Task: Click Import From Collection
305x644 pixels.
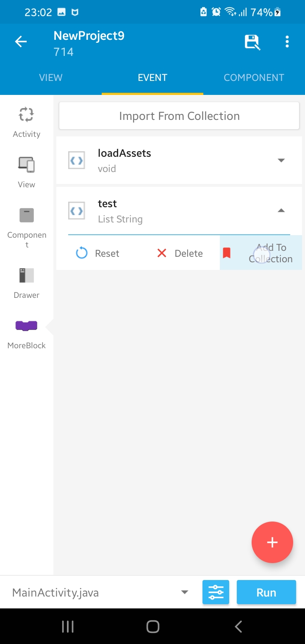Action: tap(179, 115)
